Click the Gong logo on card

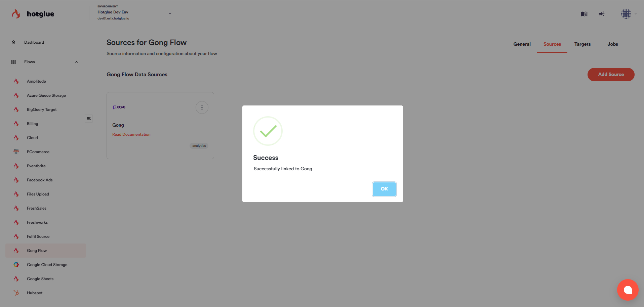tap(119, 107)
